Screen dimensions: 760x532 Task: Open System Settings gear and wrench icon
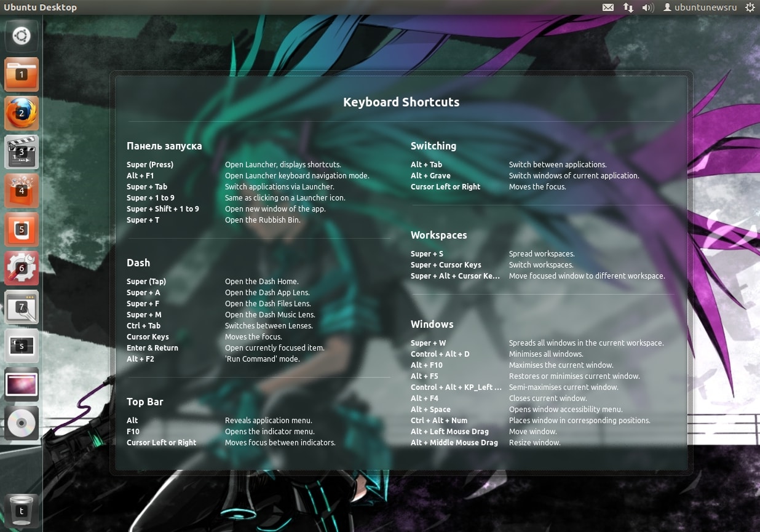tap(22, 268)
